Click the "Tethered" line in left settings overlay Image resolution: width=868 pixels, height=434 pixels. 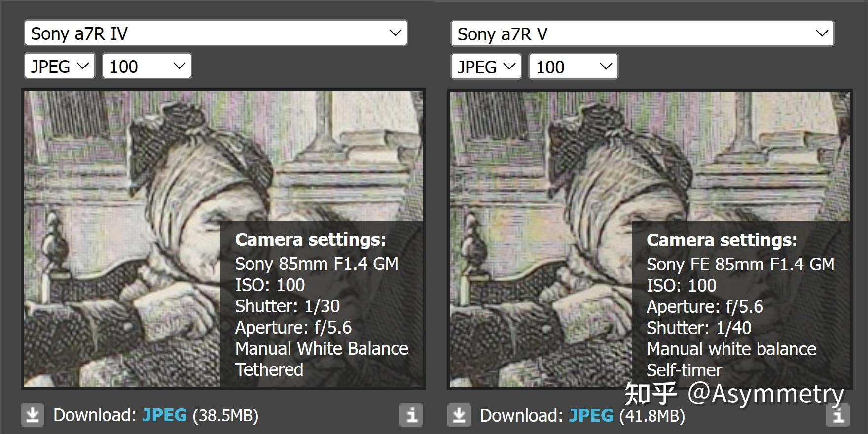point(269,369)
